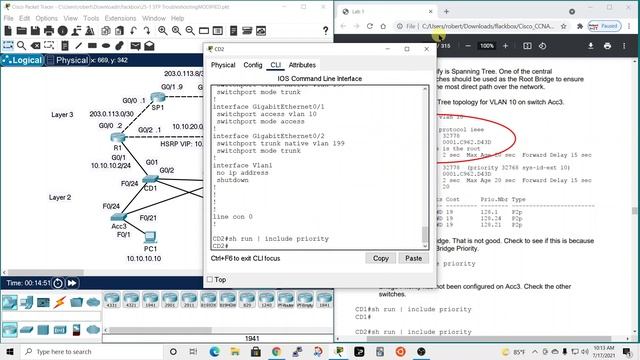Click the Paste button in CLI window
The width and height of the screenshot is (640, 360).
(x=413, y=258)
